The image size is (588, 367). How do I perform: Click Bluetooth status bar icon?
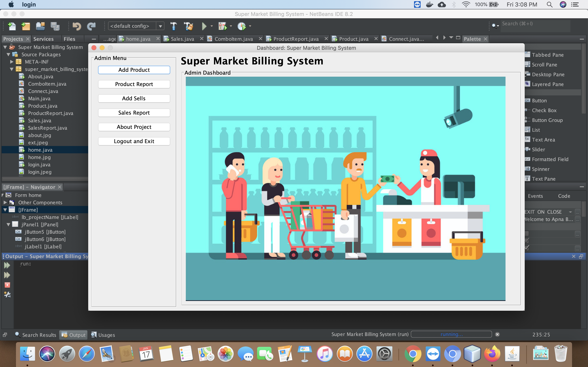click(x=453, y=4)
